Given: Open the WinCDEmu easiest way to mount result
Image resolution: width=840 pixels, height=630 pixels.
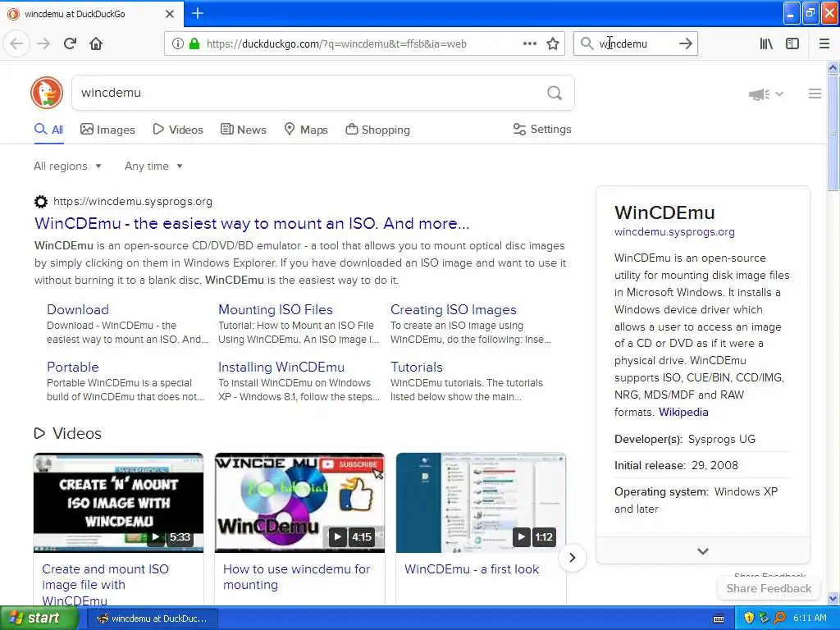Looking at the screenshot, I should (x=252, y=223).
